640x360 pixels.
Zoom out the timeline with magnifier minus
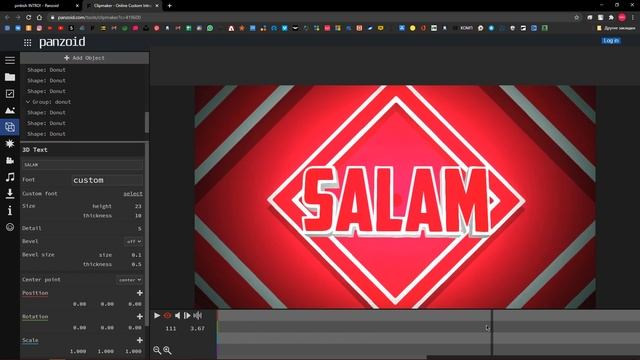coord(157,350)
